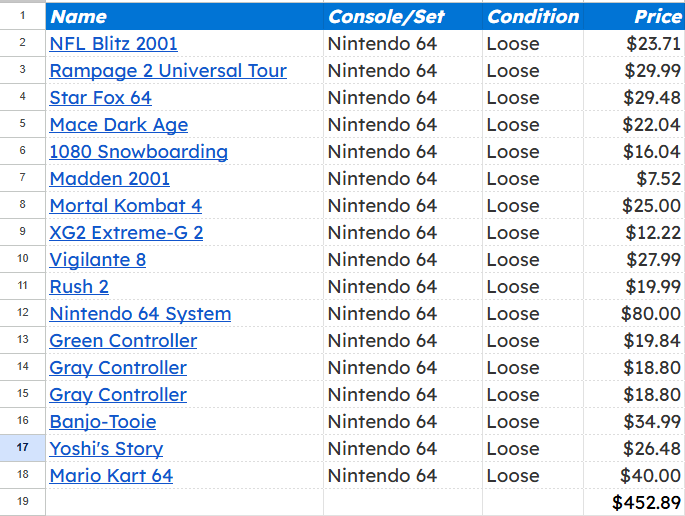This screenshot has height=516, width=685.
Task: Click the Mario Kart 64 link
Action: point(111,476)
